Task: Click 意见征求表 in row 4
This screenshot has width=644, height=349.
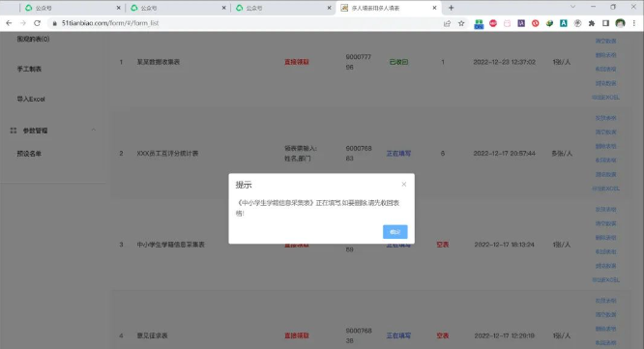Action: click(152, 335)
